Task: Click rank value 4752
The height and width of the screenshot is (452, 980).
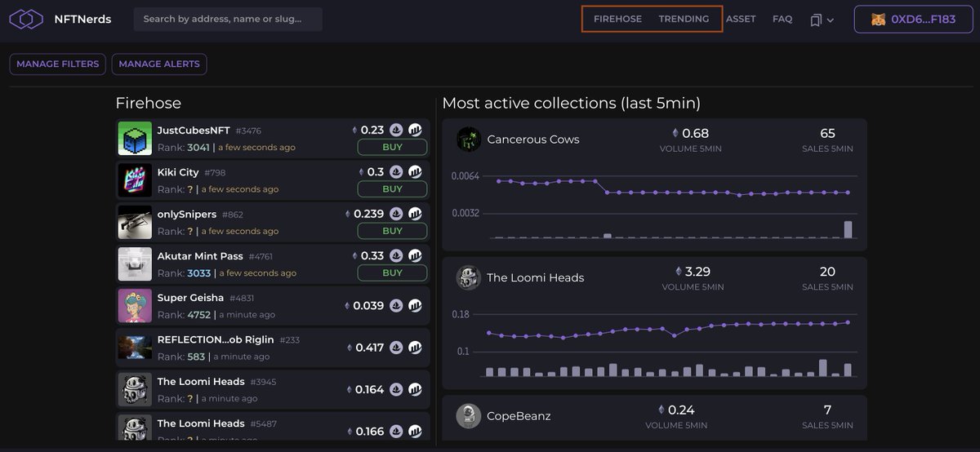Action: [198, 315]
